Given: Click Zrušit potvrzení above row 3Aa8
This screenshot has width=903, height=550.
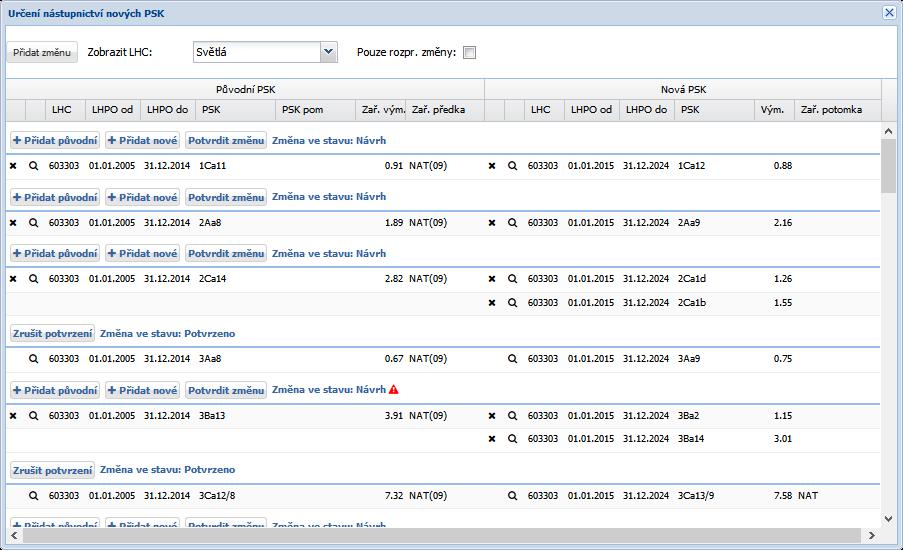Looking at the screenshot, I should click(x=52, y=333).
